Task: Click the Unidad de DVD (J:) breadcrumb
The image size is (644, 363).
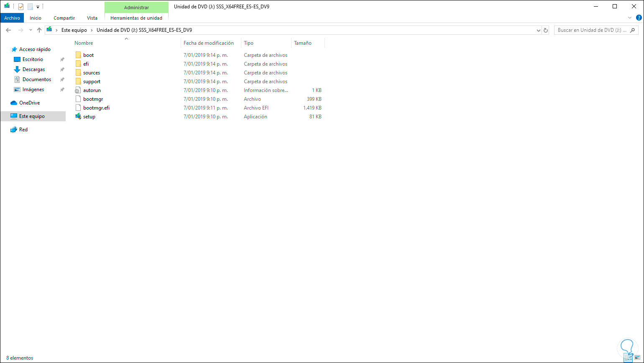Action: coord(144,30)
